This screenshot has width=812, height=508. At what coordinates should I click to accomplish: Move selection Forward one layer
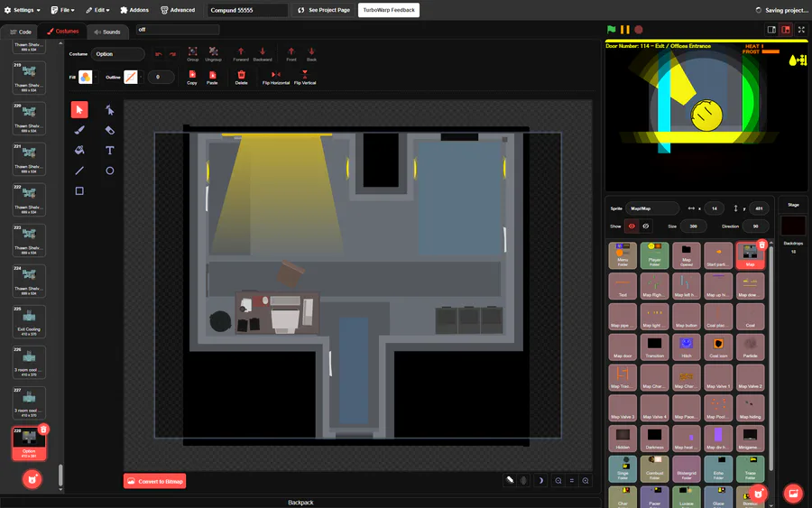coord(241,54)
